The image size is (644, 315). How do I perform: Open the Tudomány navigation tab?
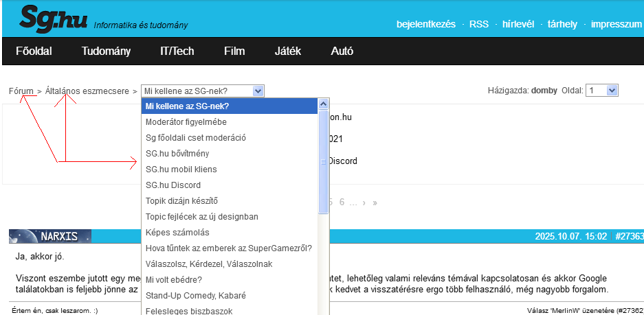(106, 51)
